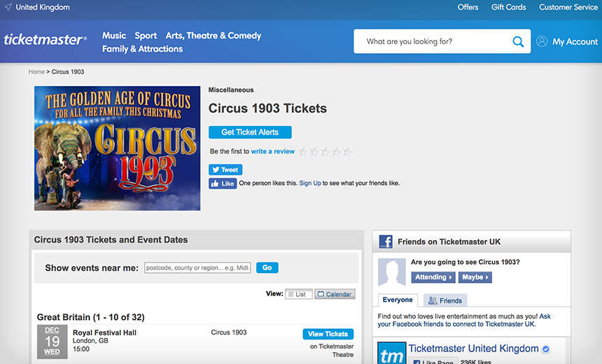
Task: Rate five stars for Circus 1903
Action: pos(347,152)
